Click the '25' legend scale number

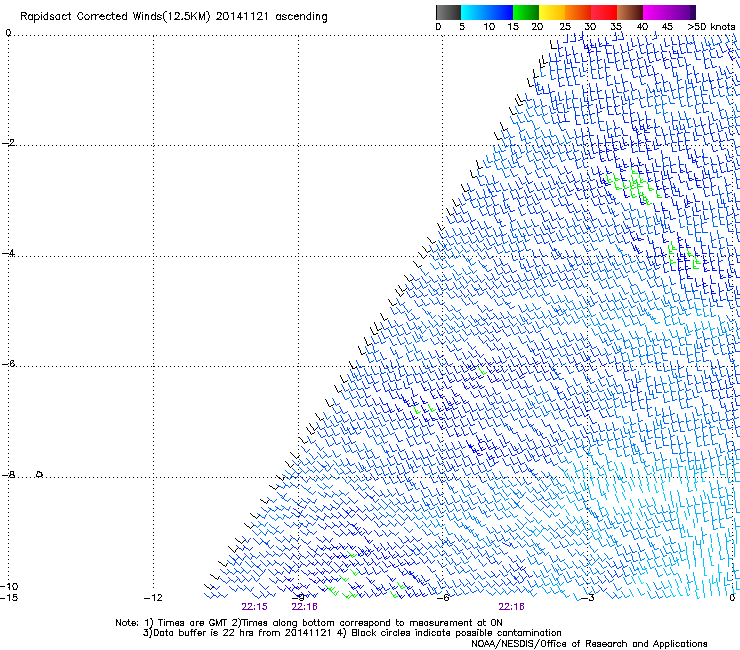pos(565,27)
